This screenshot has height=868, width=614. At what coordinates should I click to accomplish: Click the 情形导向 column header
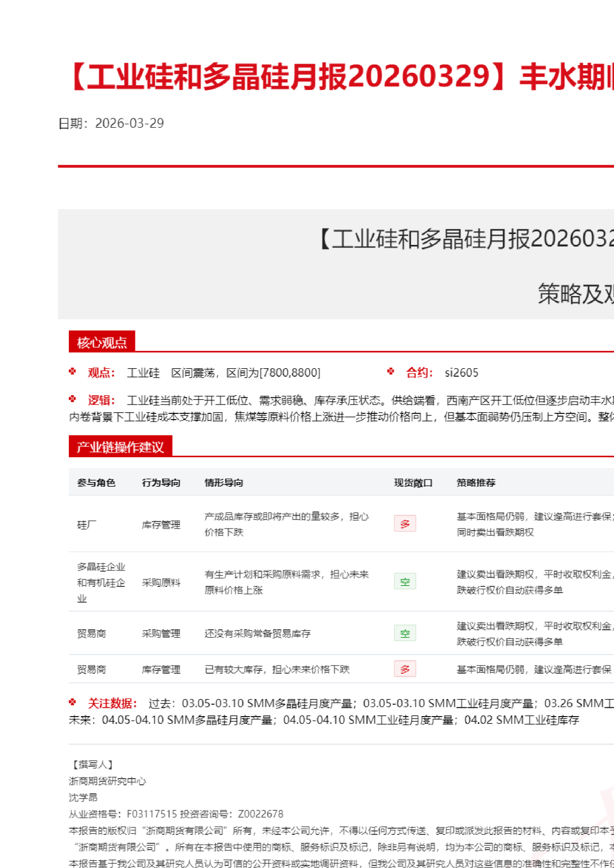coord(224,483)
